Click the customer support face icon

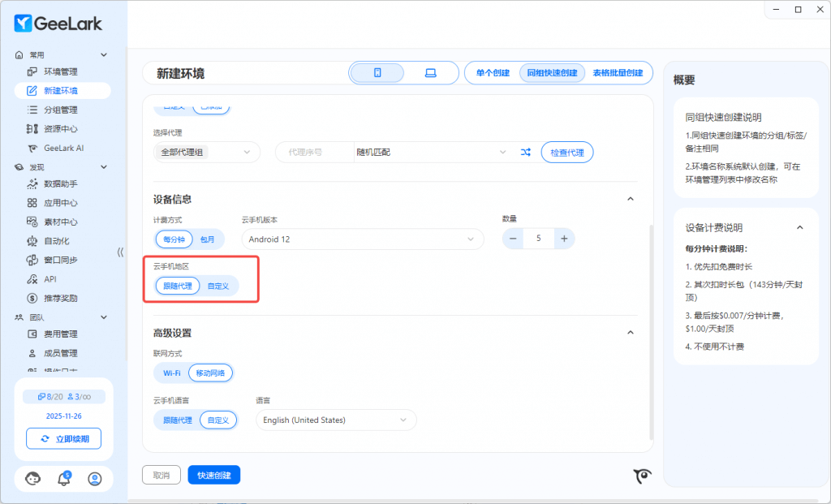[33, 479]
